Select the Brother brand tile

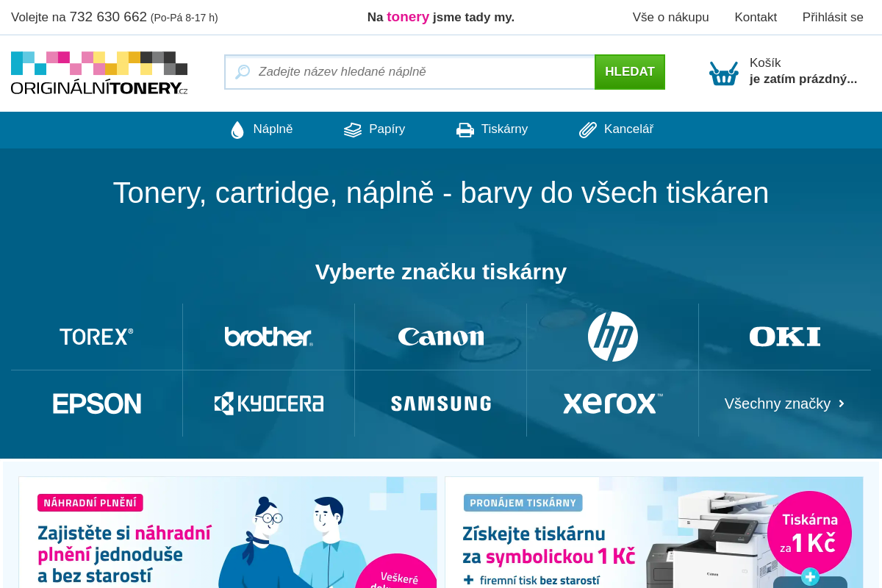[x=268, y=336]
